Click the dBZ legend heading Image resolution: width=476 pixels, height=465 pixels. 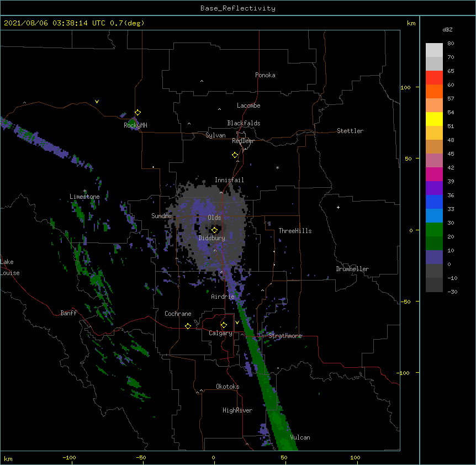click(447, 29)
